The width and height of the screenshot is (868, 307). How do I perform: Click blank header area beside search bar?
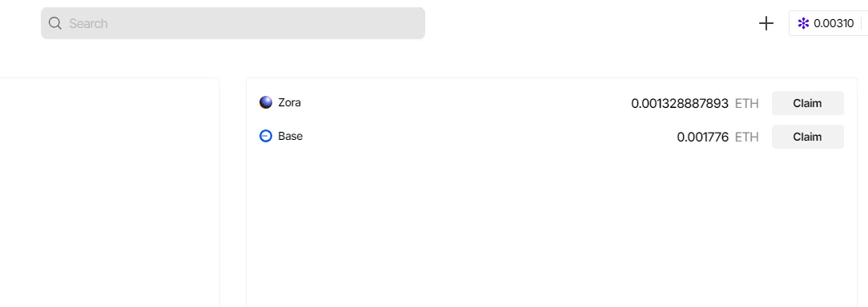point(589,23)
